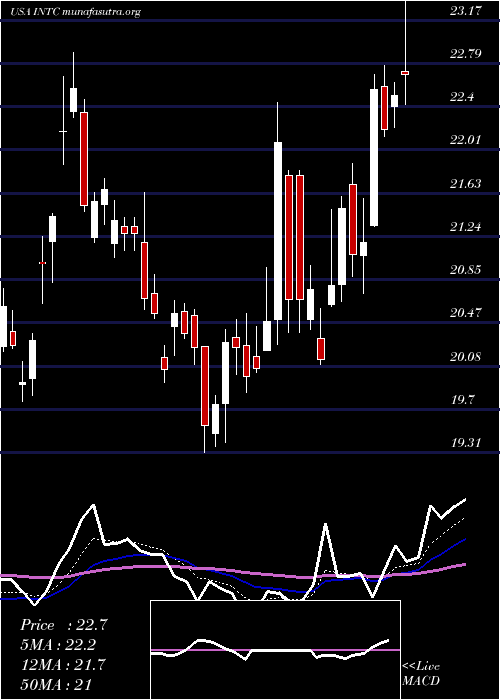
Task: Click the 'USA INTC munafasutra.org' chart title
Action: point(75,12)
